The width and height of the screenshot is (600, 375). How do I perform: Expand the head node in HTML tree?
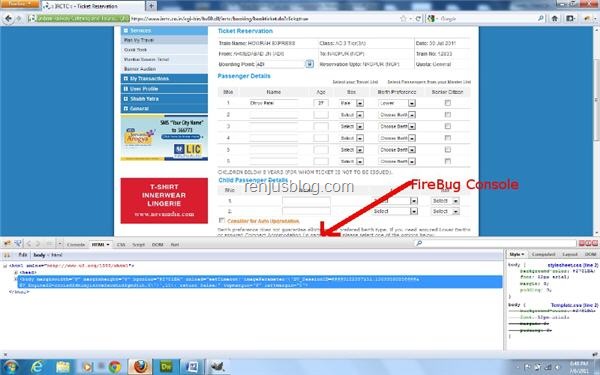(16, 272)
